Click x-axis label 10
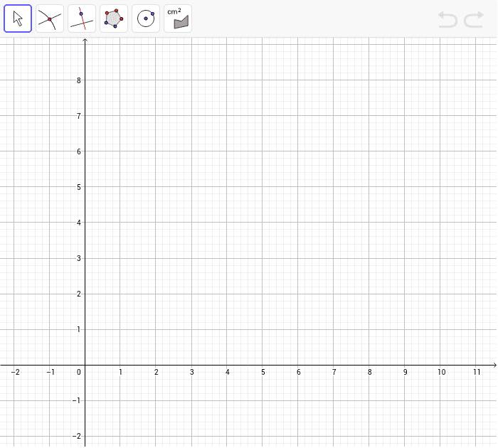The height and width of the screenshot is (448, 498). [442, 372]
